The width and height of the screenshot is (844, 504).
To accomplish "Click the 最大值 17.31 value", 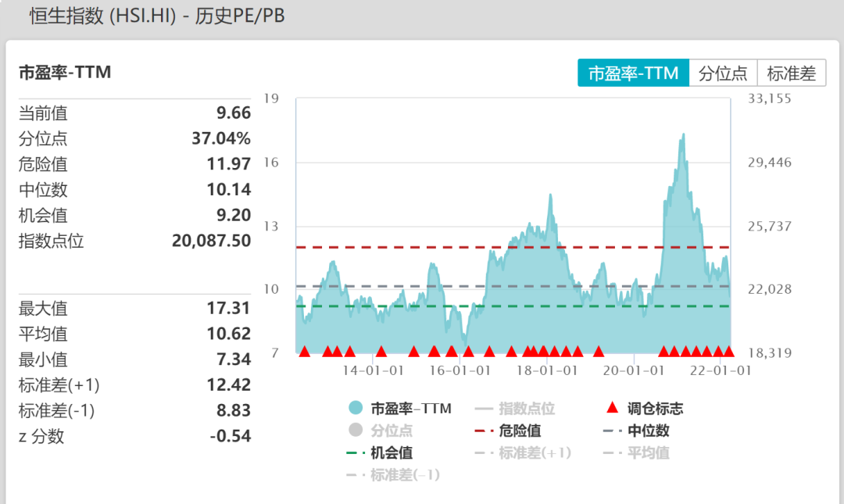I will pos(229,308).
